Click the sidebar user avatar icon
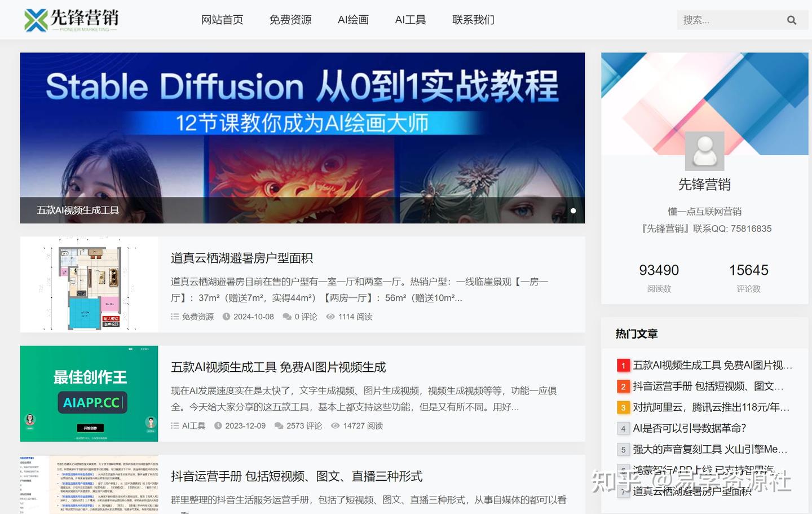 [704, 151]
